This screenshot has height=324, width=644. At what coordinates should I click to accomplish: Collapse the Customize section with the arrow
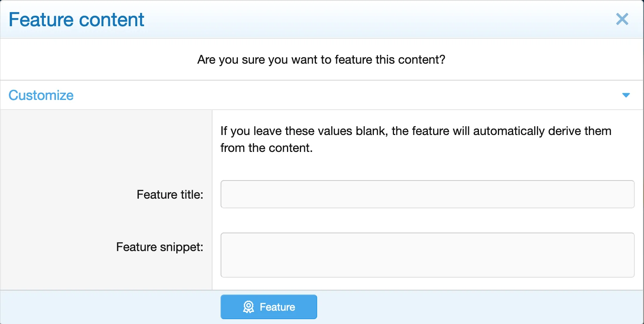[x=626, y=95]
